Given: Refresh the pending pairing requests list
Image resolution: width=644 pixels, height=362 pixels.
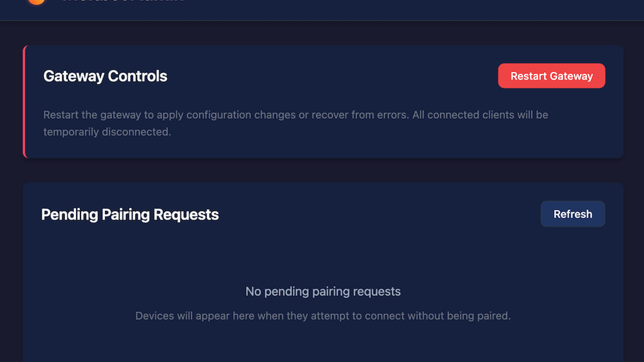Looking at the screenshot, I should click(x=573, y=214).
